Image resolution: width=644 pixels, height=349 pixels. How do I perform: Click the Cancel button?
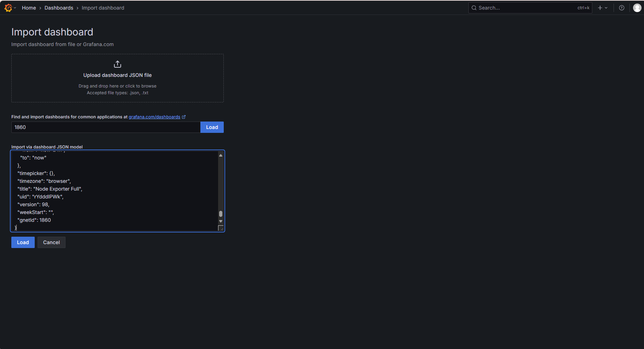point(51,242)
